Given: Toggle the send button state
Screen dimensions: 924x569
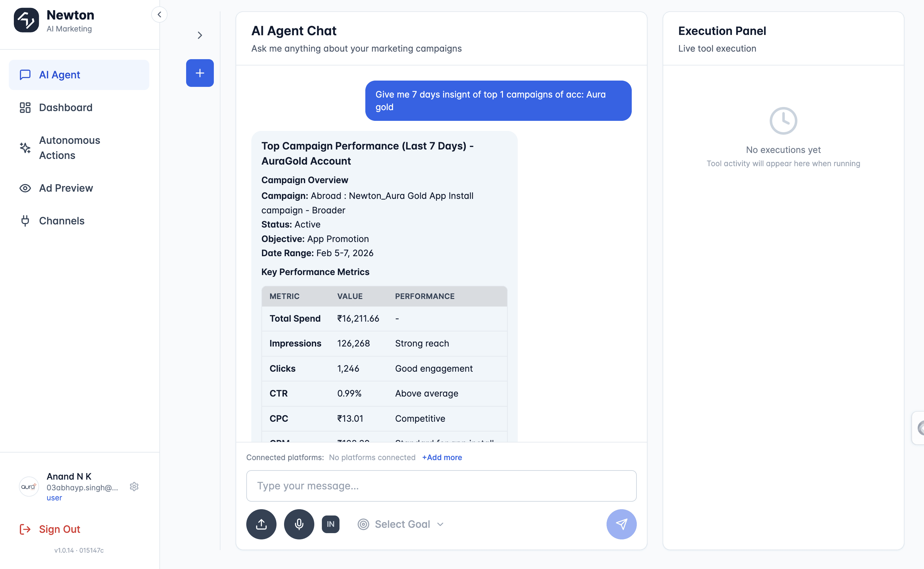Looking at the screenshot, I should click(621, 524).
